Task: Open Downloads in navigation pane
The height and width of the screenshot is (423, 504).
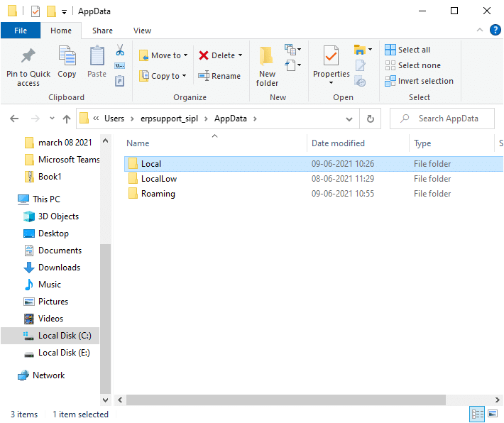Action: coord(59,268)
